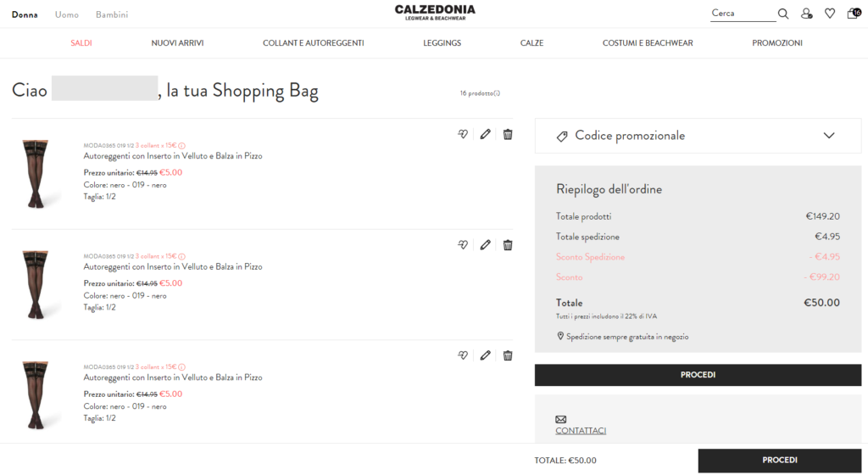Click the trash icon on third product

tap(508, 355)
